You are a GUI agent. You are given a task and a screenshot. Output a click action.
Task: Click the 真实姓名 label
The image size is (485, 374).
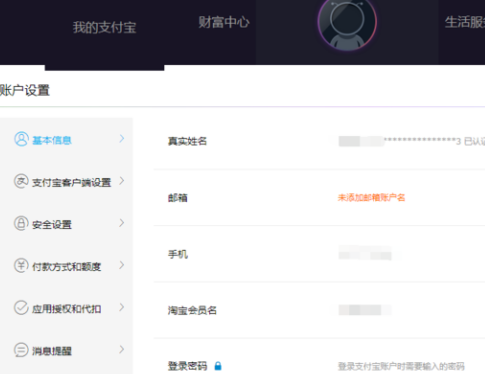187,141
